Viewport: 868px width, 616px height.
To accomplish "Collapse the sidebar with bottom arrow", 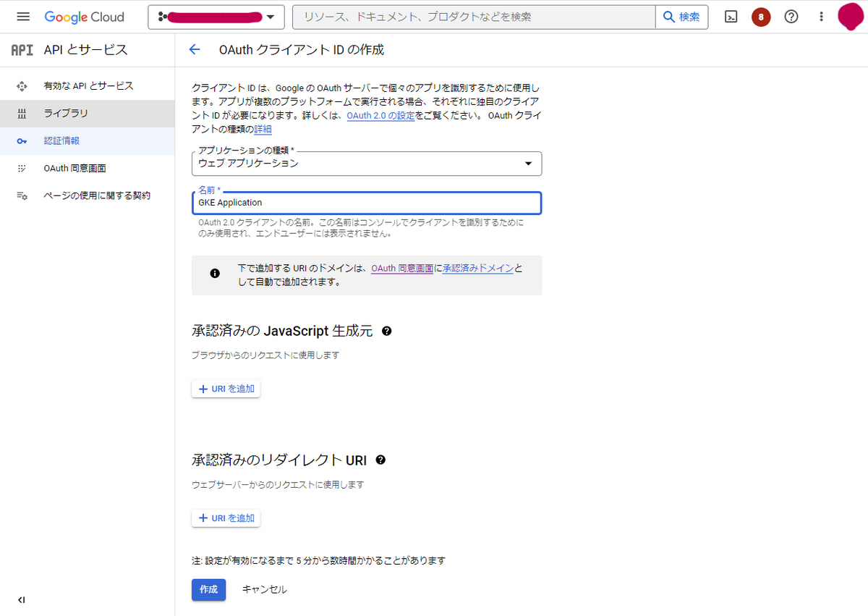I will pos(22,599).
